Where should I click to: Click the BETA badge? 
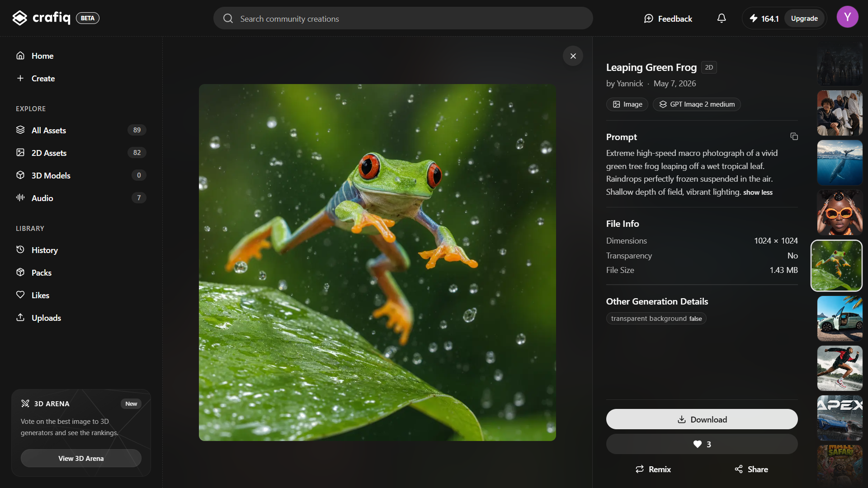88,18
